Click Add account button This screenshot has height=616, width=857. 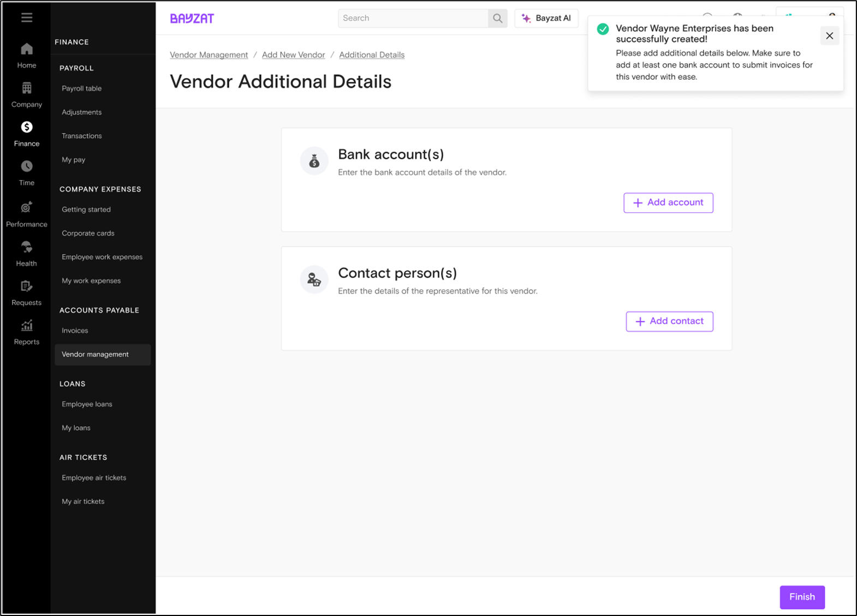tap(668, 202)
